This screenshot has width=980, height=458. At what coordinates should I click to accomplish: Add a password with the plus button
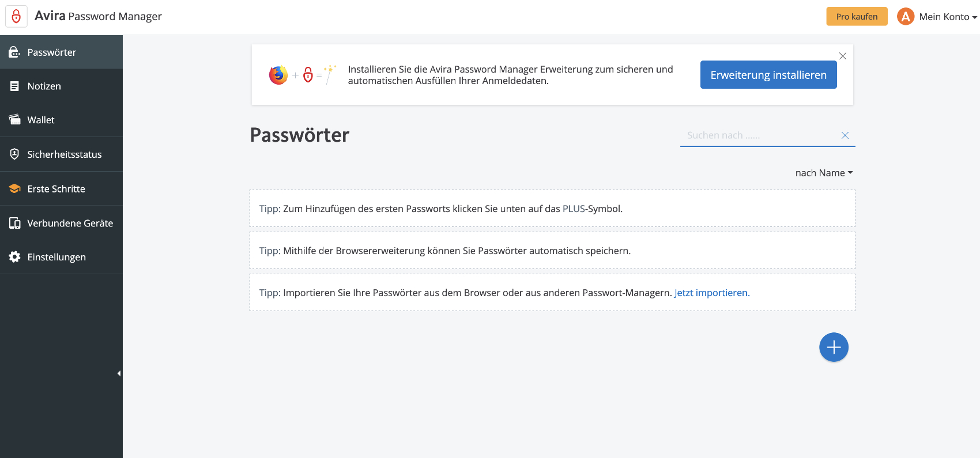[834, 347]
